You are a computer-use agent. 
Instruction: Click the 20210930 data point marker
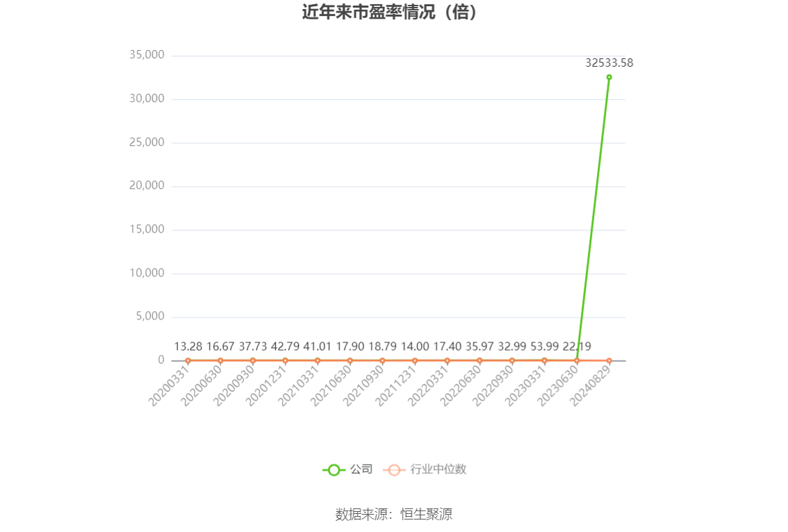pos(382,360)
